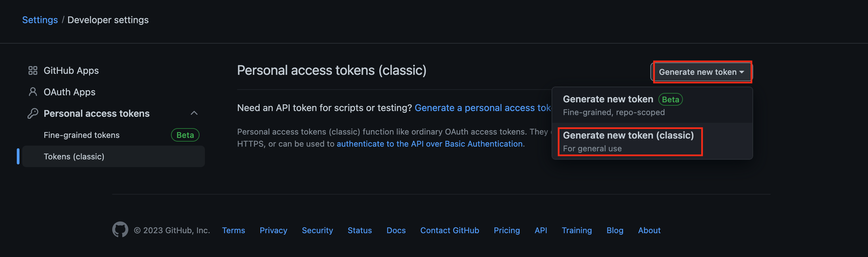Click the OAuth Apps person icon
Image resolution: width=868 pixels, height=257 pixels.
point(33,92)
